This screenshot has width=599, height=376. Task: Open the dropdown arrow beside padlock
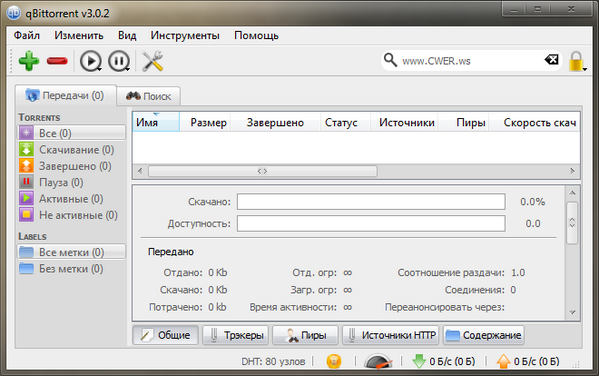[x=585, y=69]
